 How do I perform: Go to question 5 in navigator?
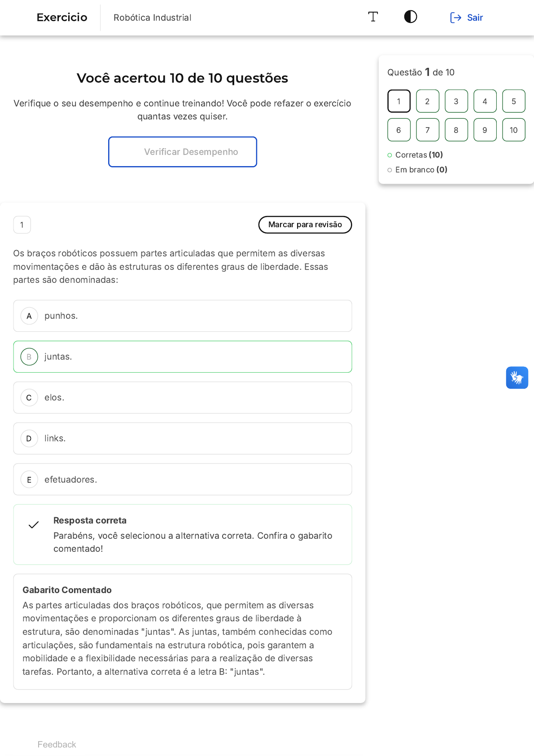(x=514, y=101)
